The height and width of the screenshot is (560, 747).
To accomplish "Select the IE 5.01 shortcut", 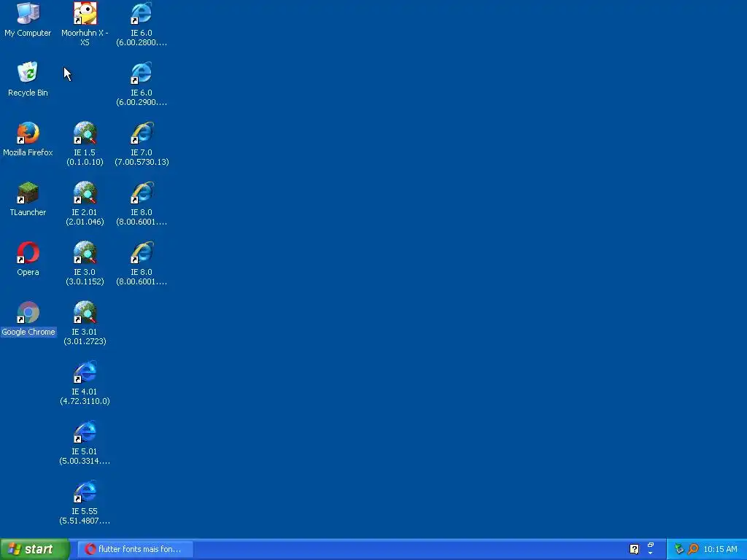I will [85, 443].
